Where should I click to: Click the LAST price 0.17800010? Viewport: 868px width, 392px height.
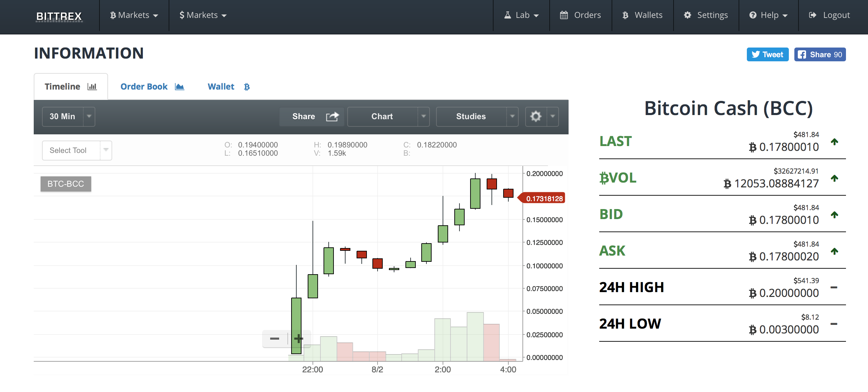click(784, 147)
